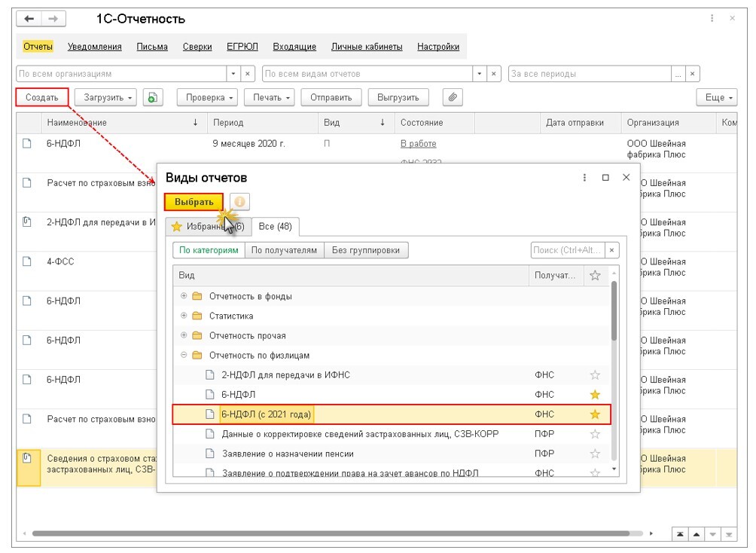Open the Проверка dropdown menu

pyautogui.click(x=209, y=97)
